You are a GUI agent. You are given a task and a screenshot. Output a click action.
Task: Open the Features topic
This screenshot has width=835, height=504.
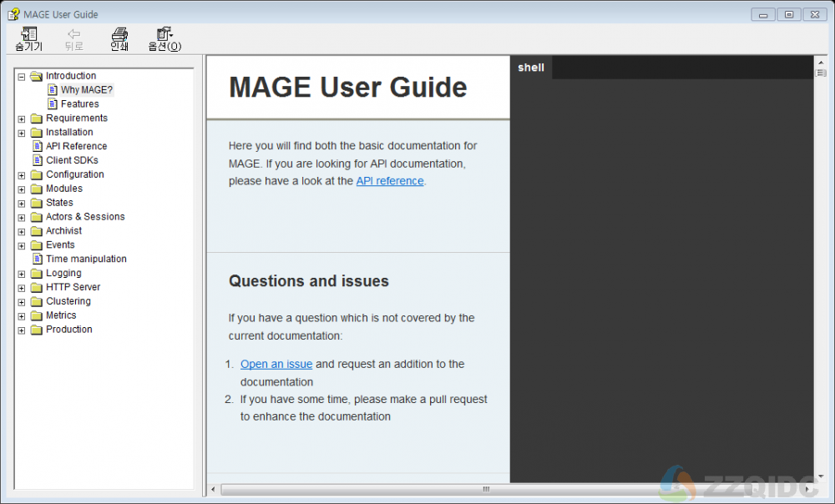(x=80, y=103)
